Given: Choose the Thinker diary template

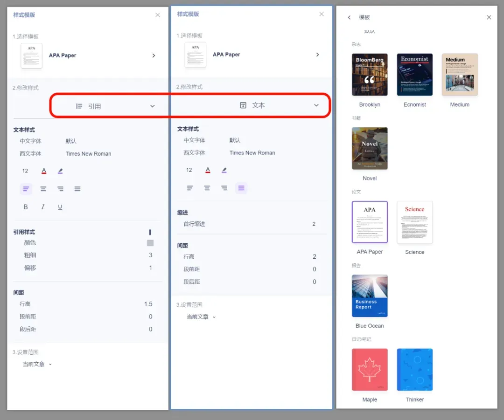Looking at the screenshot, I should (x=415, y=370).
